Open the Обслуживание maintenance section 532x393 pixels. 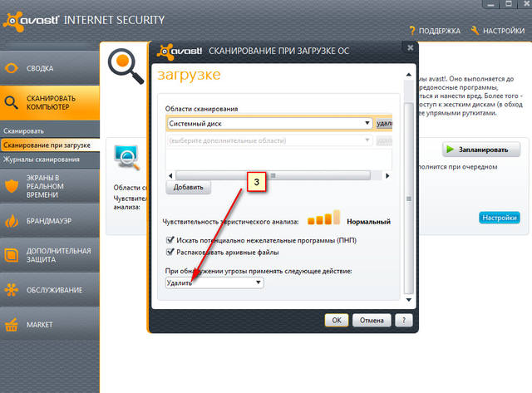click(50, 290)
